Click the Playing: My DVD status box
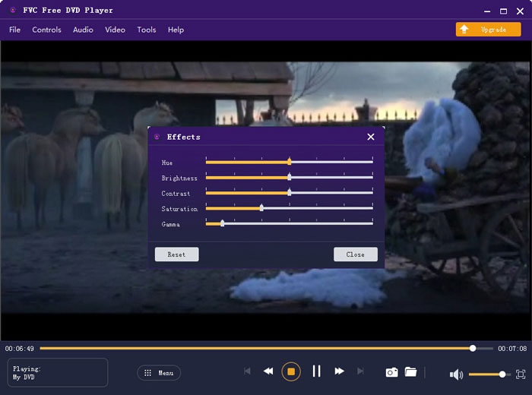The image size is (532, 395). coord(58,372)
